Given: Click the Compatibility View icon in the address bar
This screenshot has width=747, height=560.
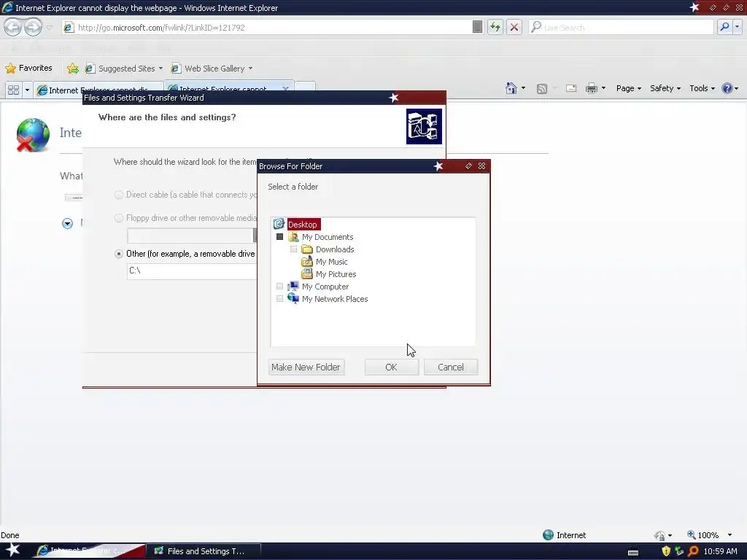Looking at the screenshot, I should (477, 27).
